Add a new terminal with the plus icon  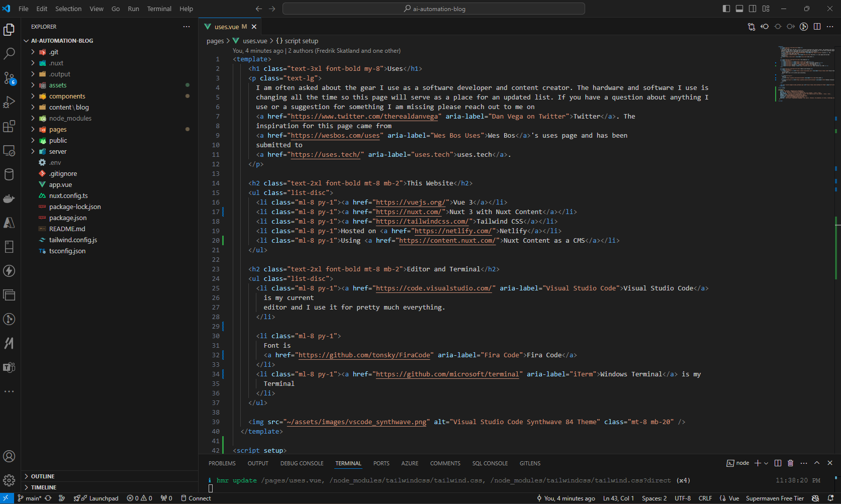[758, 463]
